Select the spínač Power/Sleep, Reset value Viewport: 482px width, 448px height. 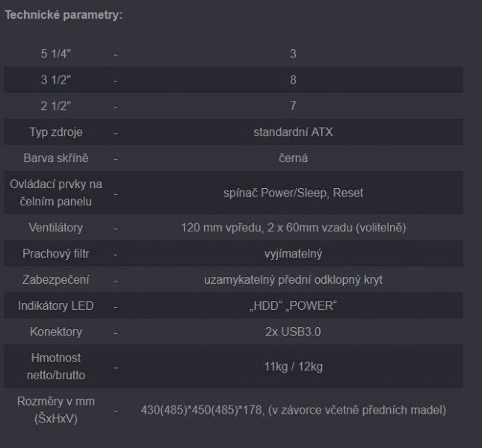[x=293, y=193]
